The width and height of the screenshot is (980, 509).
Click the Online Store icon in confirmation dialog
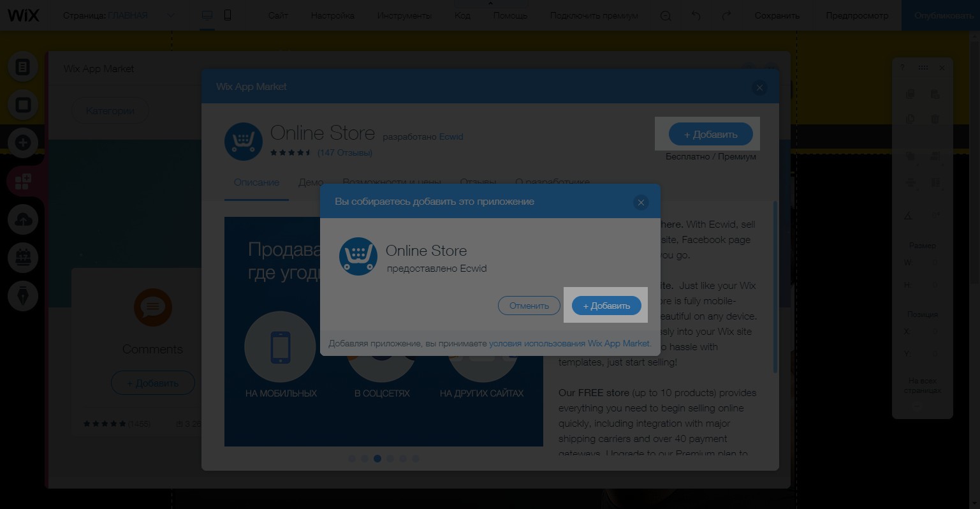pos(358,256)
